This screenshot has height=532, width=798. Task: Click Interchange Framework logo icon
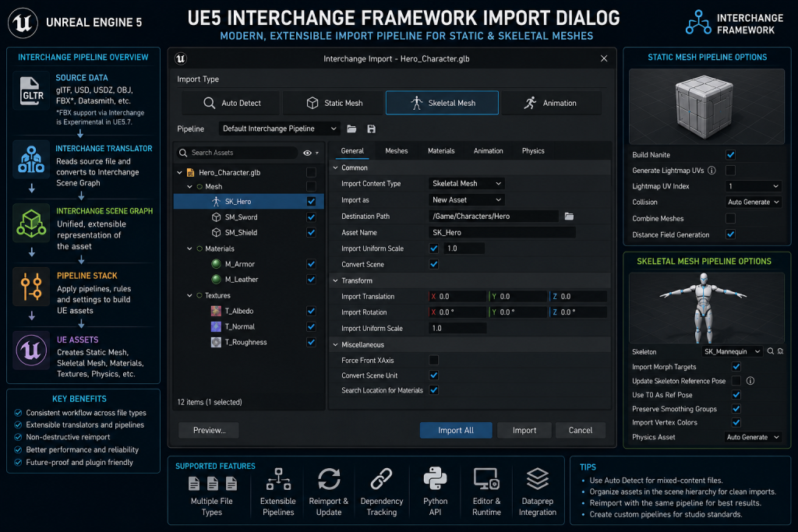tap(698, 23)
